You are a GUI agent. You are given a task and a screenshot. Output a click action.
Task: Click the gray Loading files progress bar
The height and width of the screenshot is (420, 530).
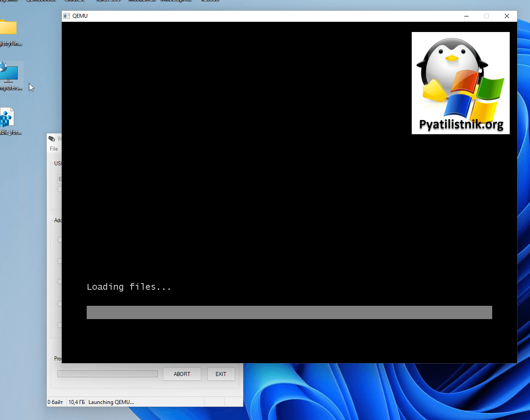(289, 312)
